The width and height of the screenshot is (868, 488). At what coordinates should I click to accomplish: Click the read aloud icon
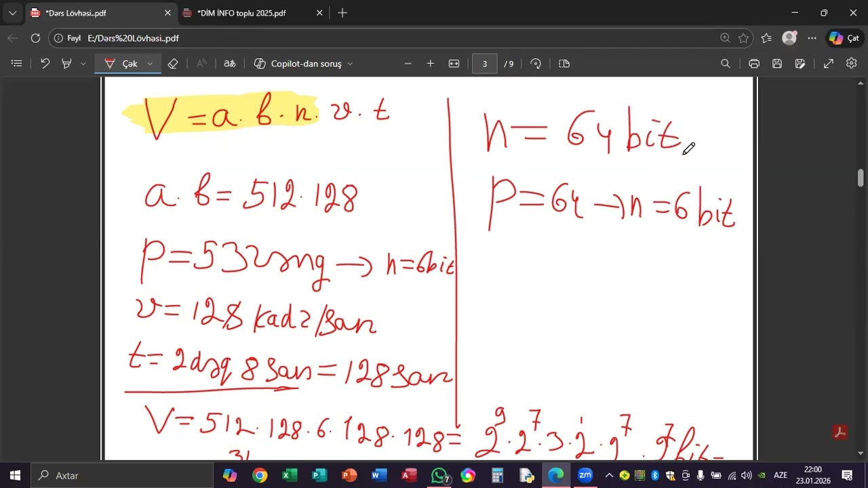click(x=201, y=64)
